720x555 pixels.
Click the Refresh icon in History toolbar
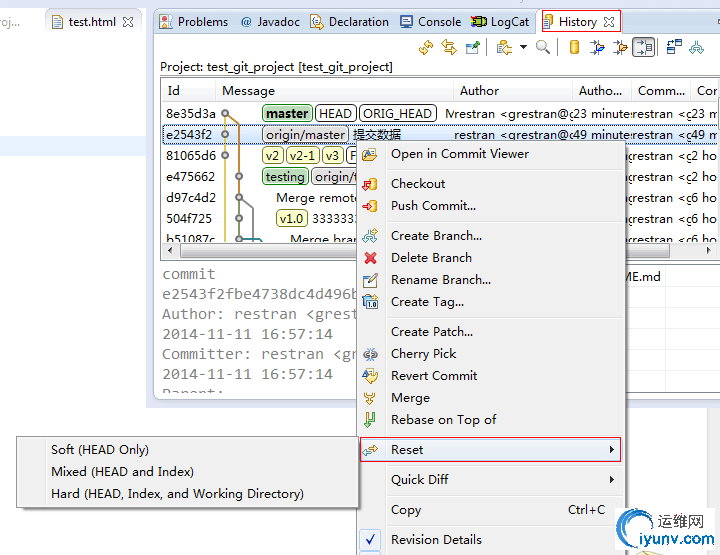point(426,47)
